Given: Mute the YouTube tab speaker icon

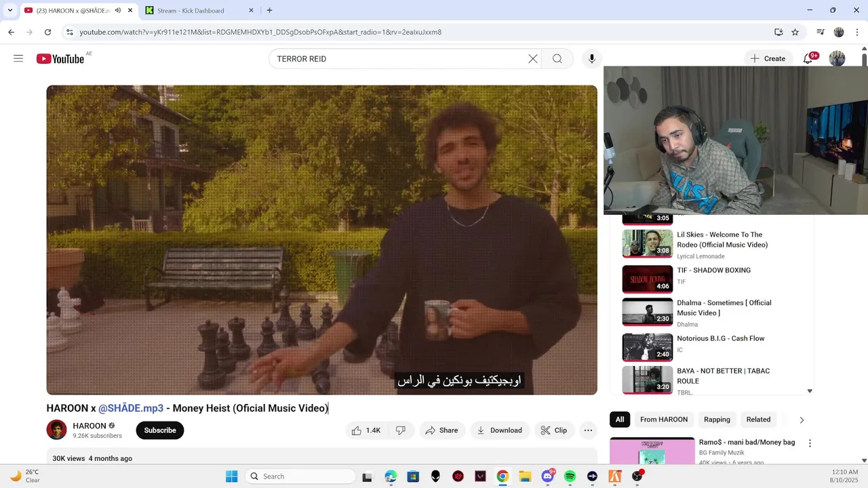Looking at the screenshot, I should click(x=118, y=10).
